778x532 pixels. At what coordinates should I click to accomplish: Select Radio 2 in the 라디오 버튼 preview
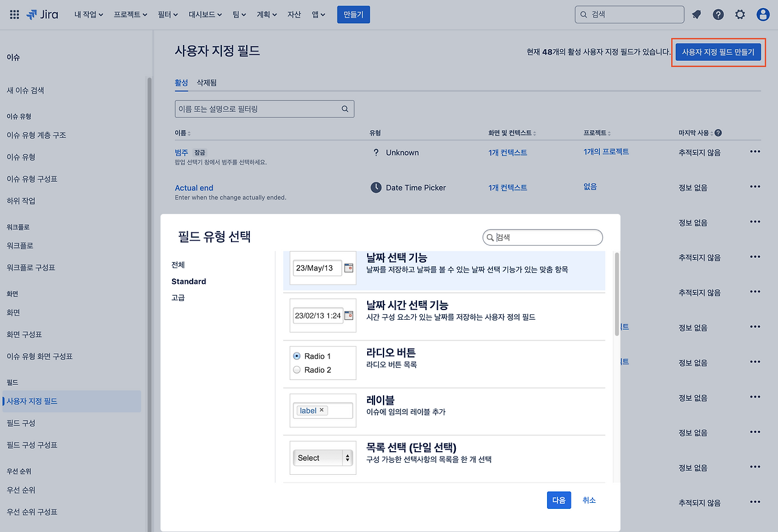pos(296,369)
